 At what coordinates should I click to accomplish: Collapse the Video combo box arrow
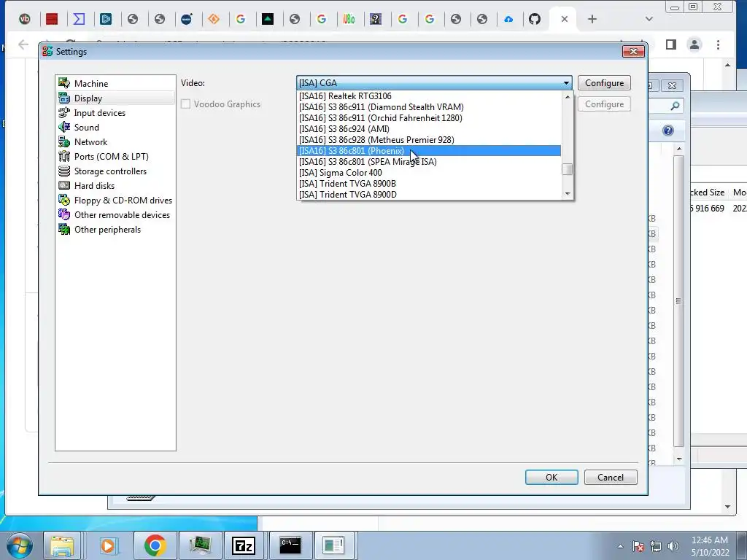(566, 83)
